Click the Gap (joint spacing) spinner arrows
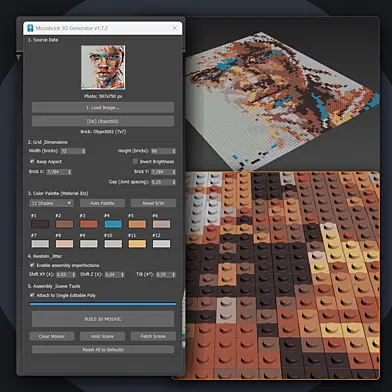The height and width of the screenshot is (392, 392). (174, 182)
